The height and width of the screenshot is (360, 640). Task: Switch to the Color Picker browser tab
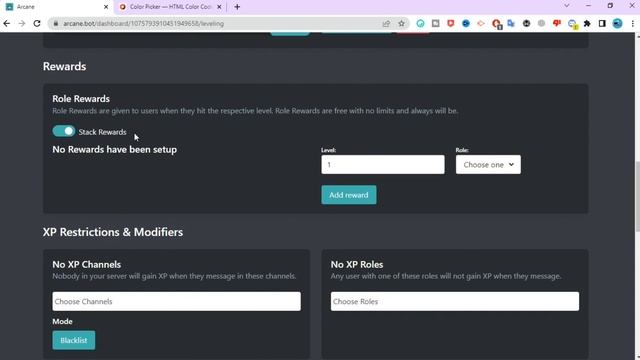tap(169, 7)
